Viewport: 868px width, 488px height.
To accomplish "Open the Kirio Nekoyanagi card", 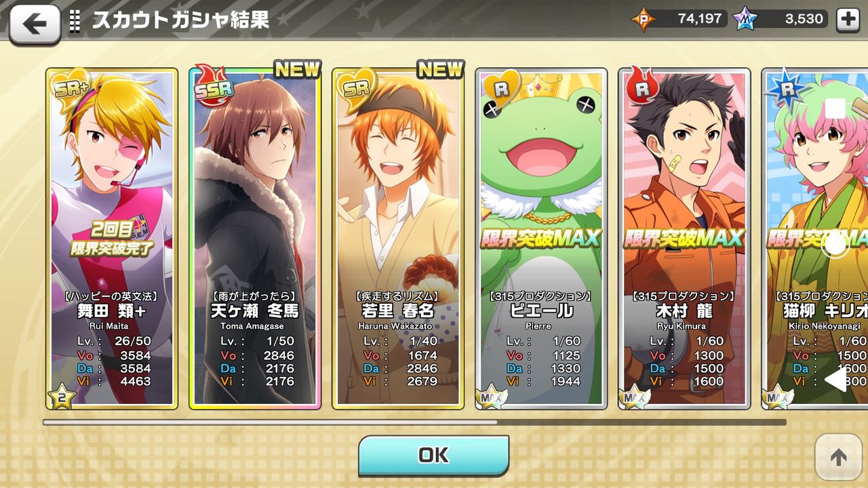I will tap(814, 239).
